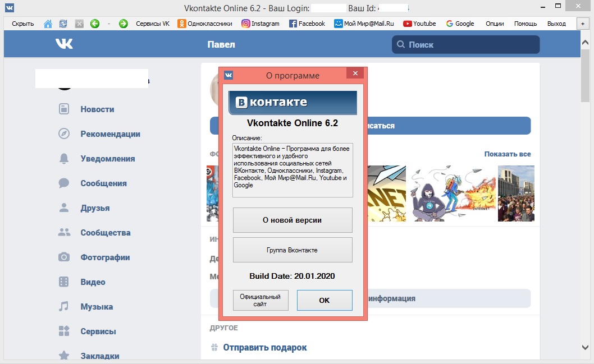Viewport: 594px width, 364px height.
Task: Click the Vkontakte Online 6.2 heading in dialog
Action: tap(293, 123)
